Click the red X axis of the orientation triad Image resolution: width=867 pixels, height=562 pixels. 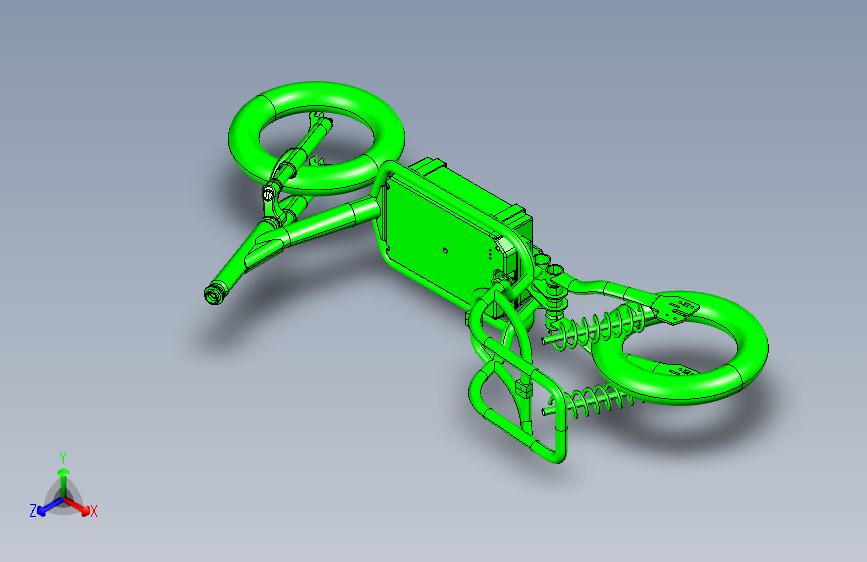pyautogui.click(x=77, y=505)
